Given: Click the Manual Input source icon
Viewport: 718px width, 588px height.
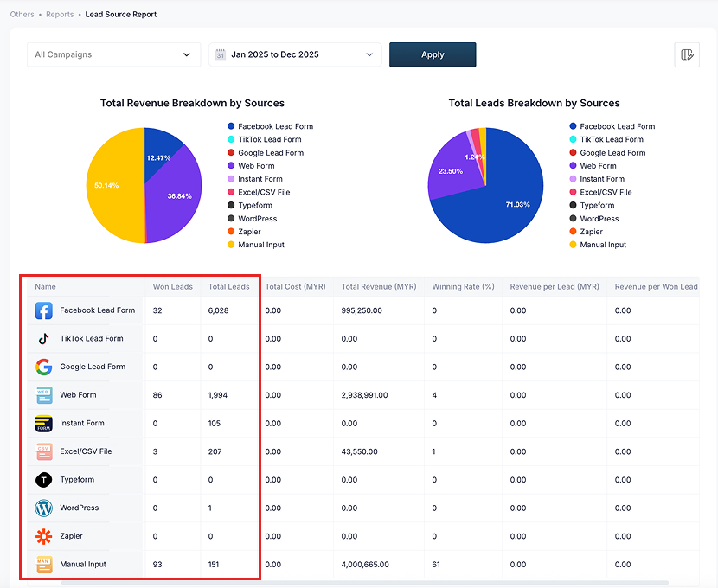Looking at the screenshot, I should (x=43, y=564).
